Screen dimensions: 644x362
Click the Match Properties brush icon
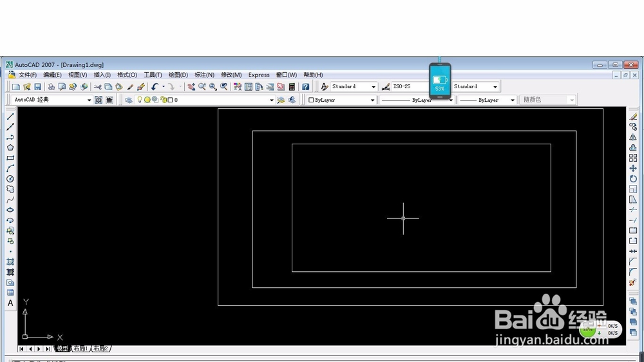[x=130, y=87]
